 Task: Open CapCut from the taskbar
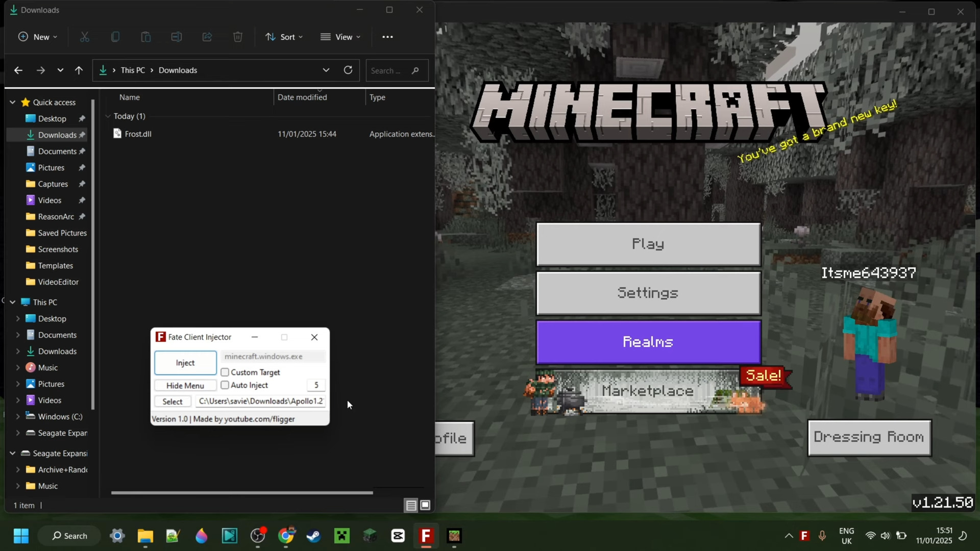398,536
